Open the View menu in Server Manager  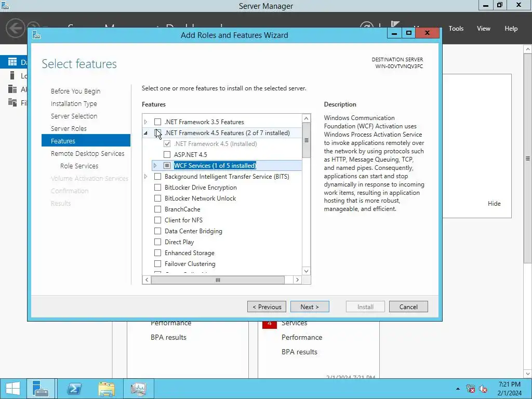pos(484,29)
